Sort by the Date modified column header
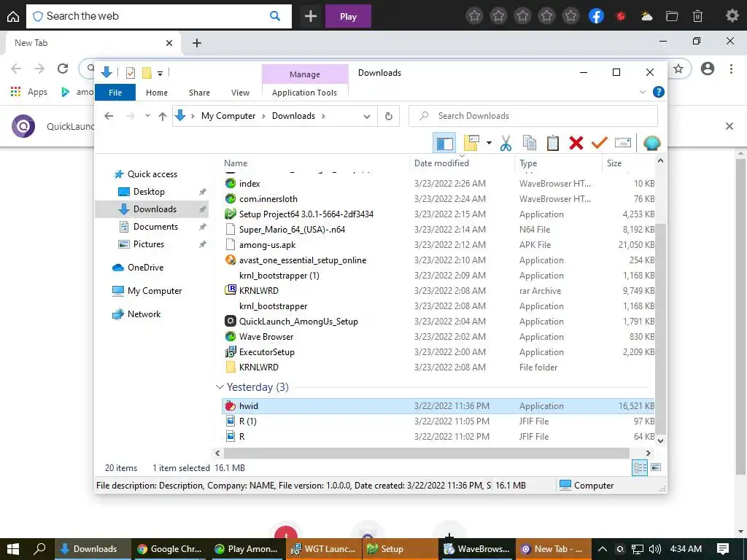 click(462, 163)
